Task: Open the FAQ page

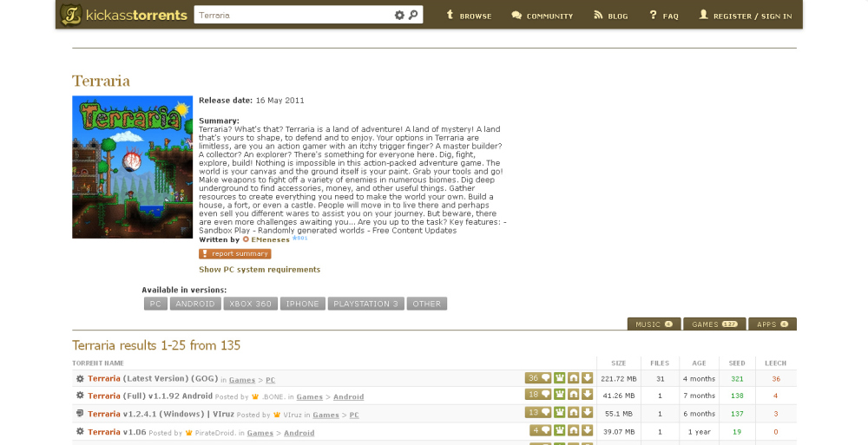Action: [664, 16]
